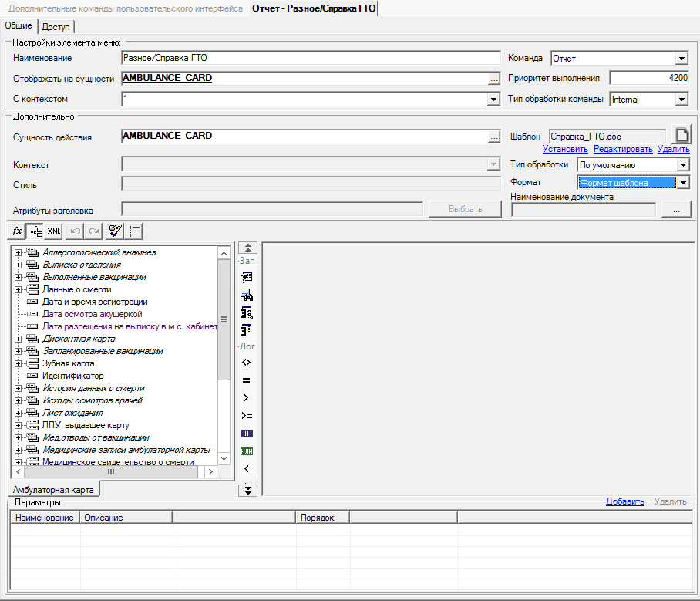Image resolution: width=700 pixels, height=601 pixels.
Task: Switch to the Доступ tab
Action: pyautogui.click(x=56, y=27)
